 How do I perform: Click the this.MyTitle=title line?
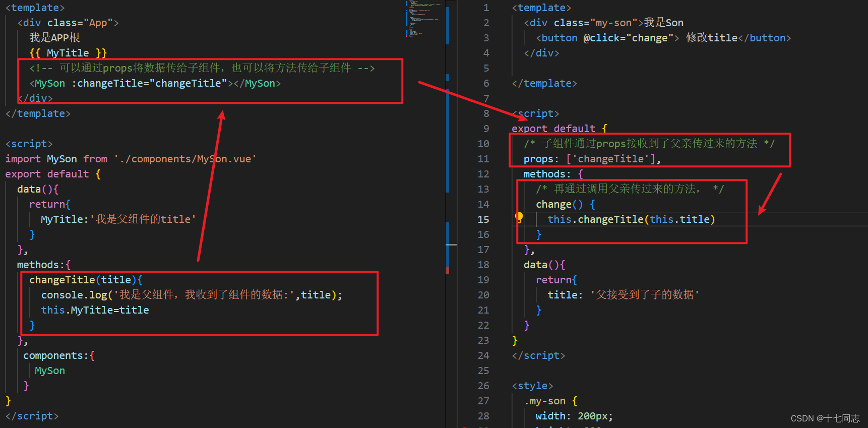point(95,310)
